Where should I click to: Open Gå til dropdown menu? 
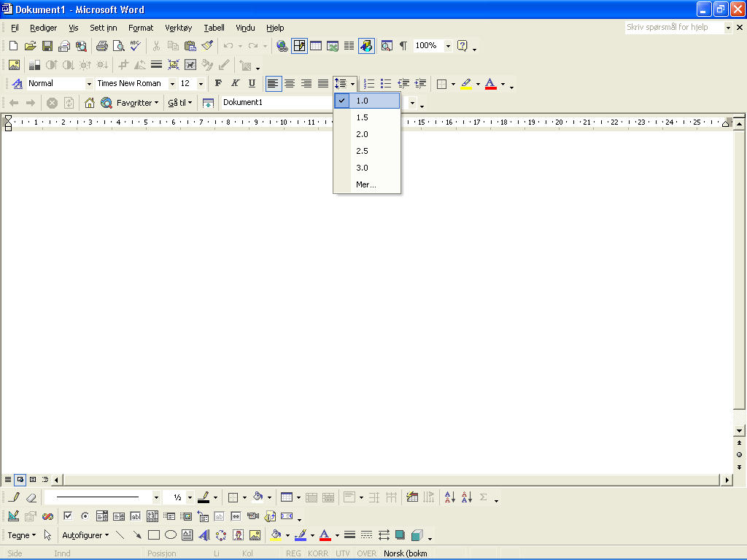click(x=180, y=102)
